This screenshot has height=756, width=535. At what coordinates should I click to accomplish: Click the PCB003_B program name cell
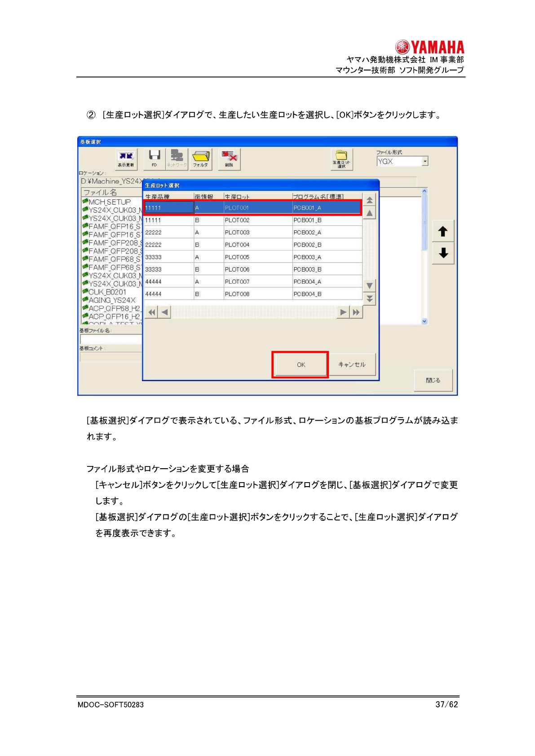click(x=327, y=269)
